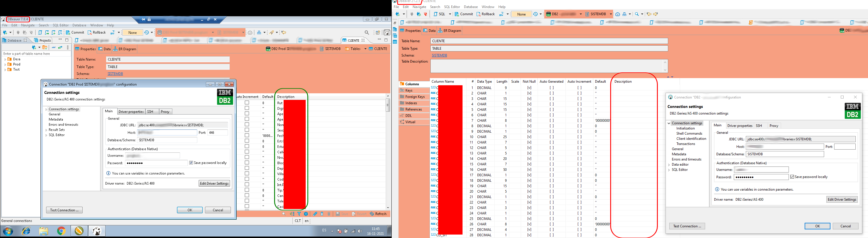Screen dimensions: 868x238
Task: Click New Connection plug icon in DBeaver 7.0.4 toolbar
Action: (5, 33)
